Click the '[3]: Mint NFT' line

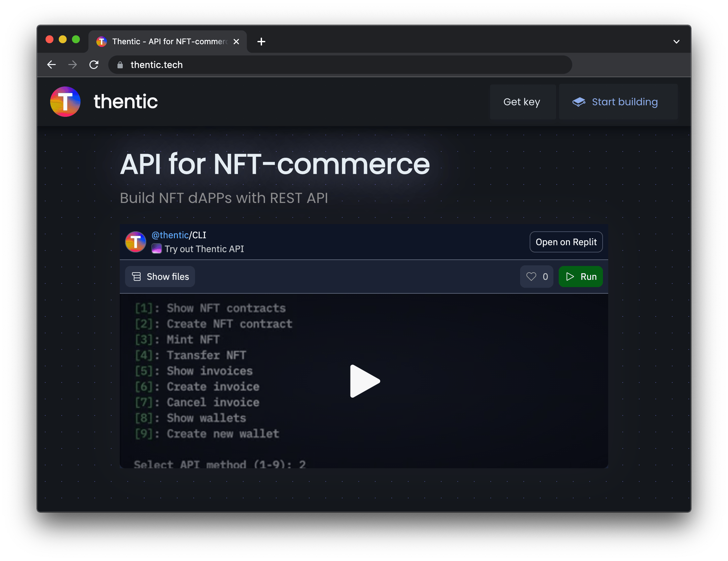coord(177,340)
